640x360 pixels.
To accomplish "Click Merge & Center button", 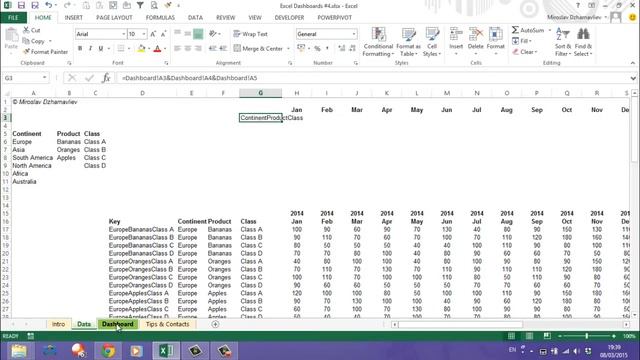I will coord(258,49).
